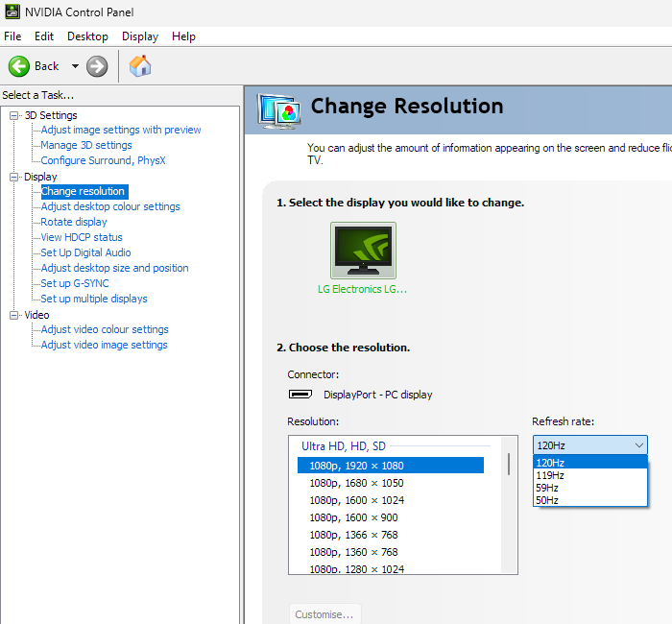Viewport: 672px width, 624px height.
Task: Click the Customise... button
Action: [x=324, y=614]
